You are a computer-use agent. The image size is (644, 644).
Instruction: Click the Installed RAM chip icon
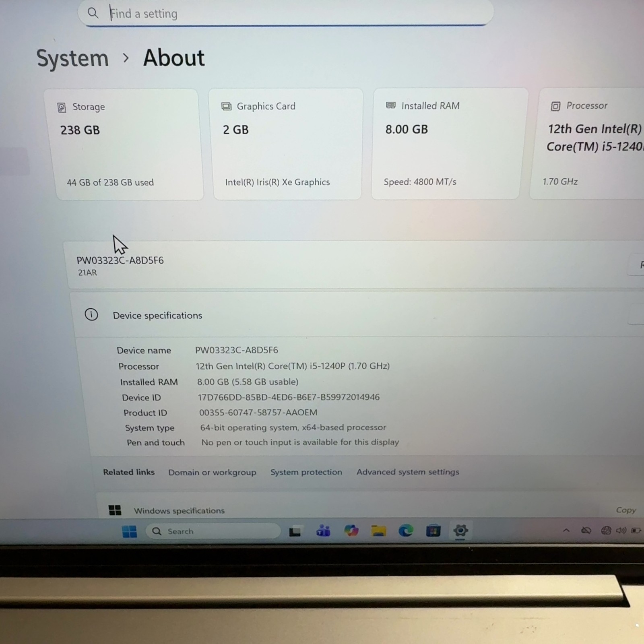[390, 105]
